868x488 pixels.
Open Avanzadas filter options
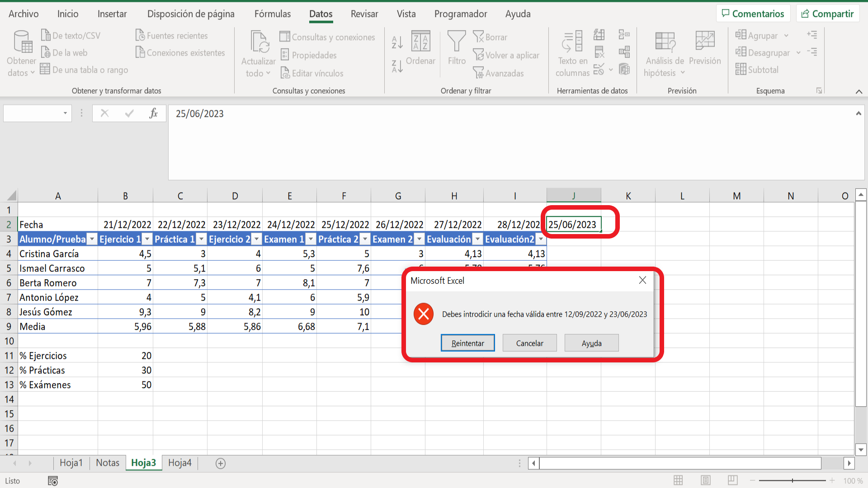point(499,73)
